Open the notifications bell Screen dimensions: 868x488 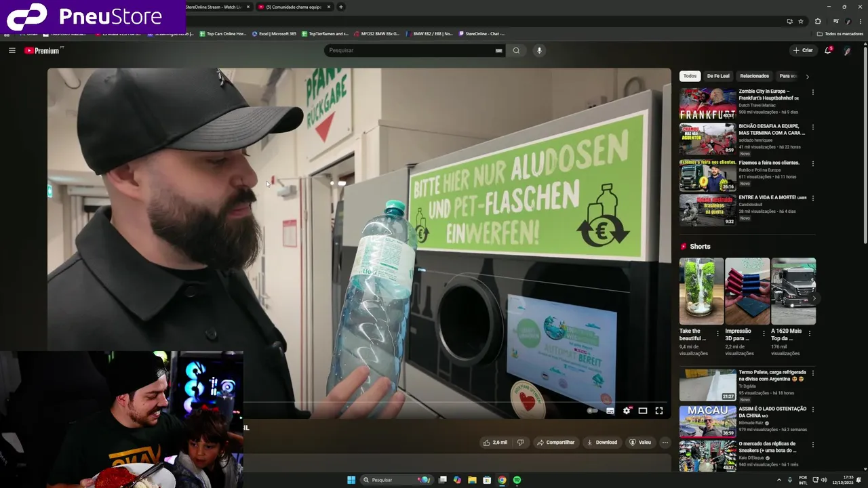coord(828,50)
